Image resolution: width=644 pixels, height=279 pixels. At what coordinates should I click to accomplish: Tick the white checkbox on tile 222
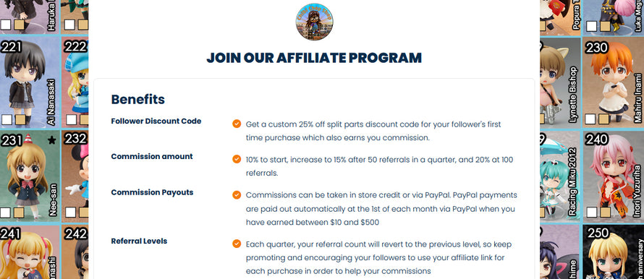coord(71,119)
